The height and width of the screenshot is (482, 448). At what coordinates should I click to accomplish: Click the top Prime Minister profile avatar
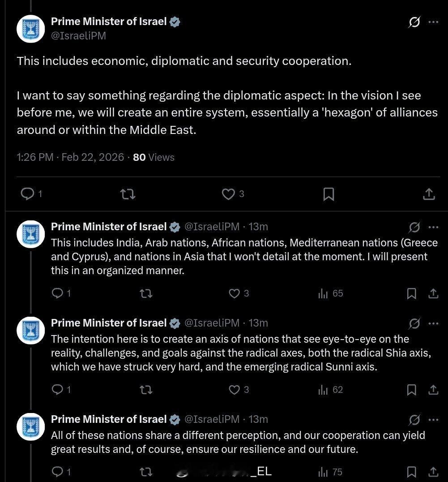pyautogui.click(x=31, y=29)
